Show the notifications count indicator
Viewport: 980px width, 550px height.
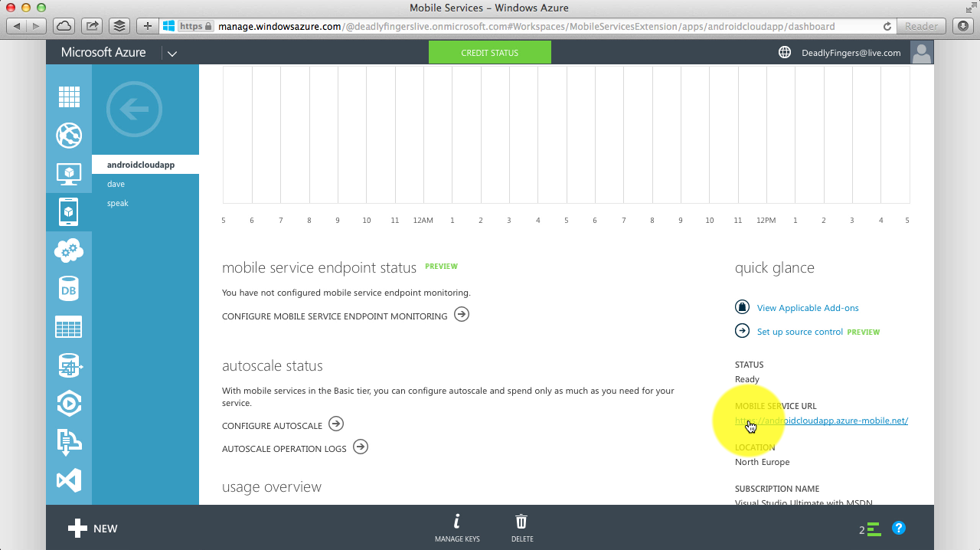click(x=870, y=529)
